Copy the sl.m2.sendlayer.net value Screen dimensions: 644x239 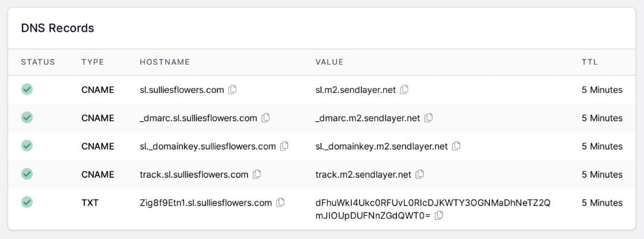point(404,89)
